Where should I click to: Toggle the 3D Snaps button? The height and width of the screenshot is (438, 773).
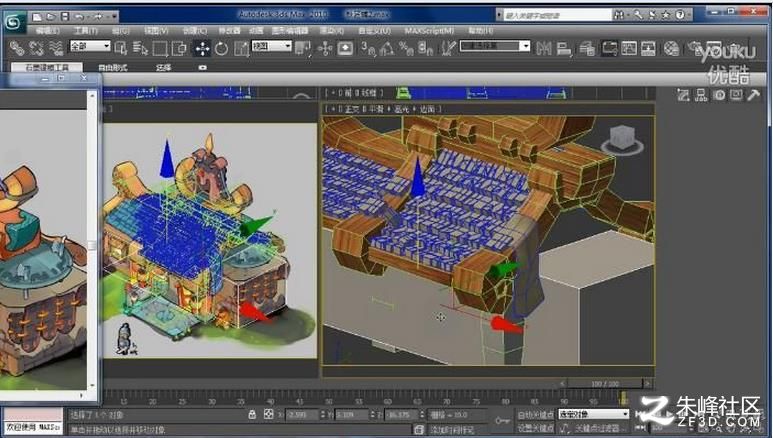pyautogui.click(x=368, y=48)
